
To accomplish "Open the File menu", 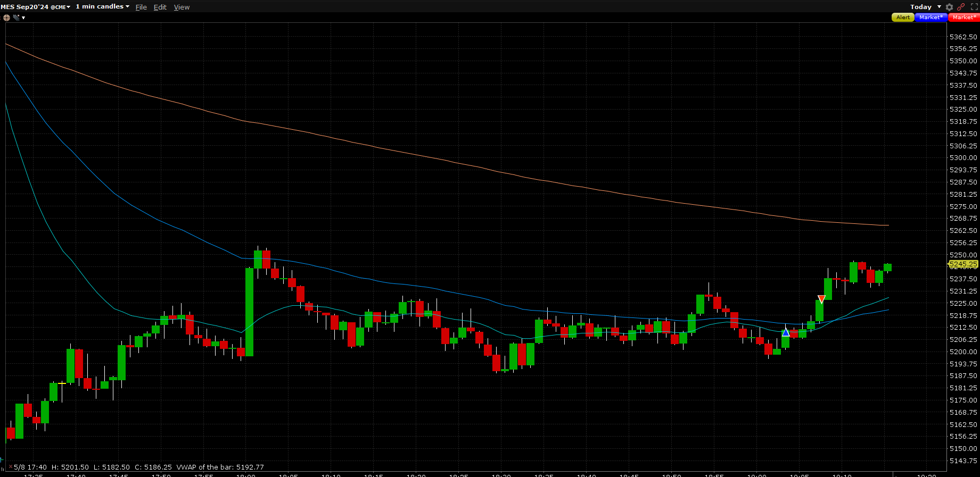I will (141, 7).
